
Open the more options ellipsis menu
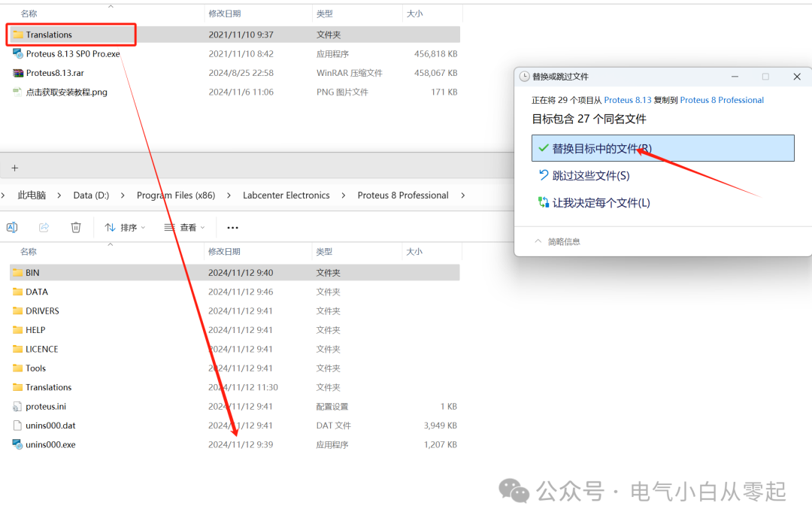coord(232,227)
